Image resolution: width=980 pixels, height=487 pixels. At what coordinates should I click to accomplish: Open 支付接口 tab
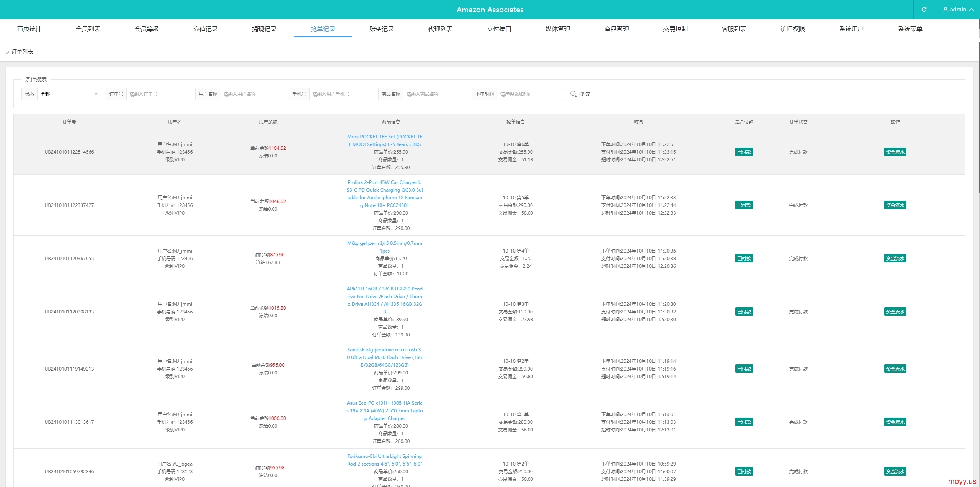(x=499, y=29)
